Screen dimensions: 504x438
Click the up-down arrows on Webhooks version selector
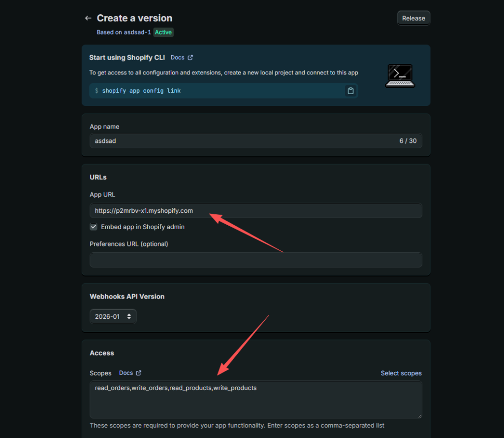coord(129,316)
